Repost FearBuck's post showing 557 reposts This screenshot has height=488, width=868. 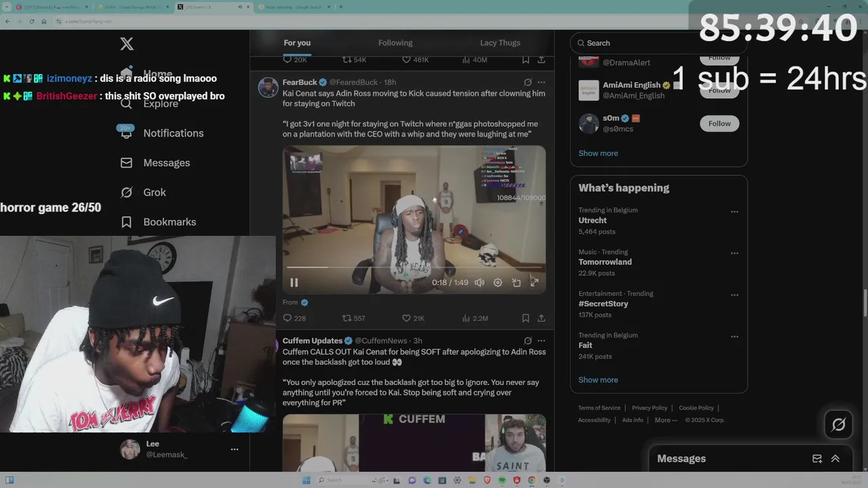353,318
